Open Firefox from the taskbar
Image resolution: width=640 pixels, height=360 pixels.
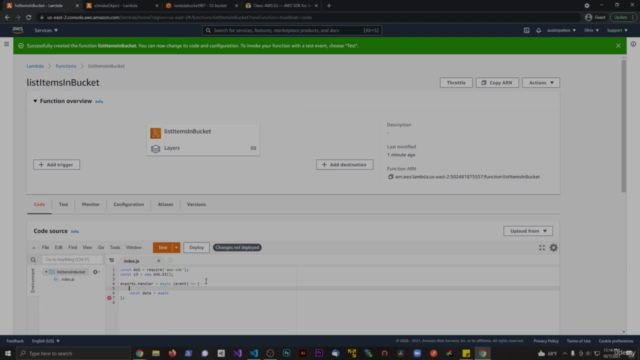click(172, 353)
